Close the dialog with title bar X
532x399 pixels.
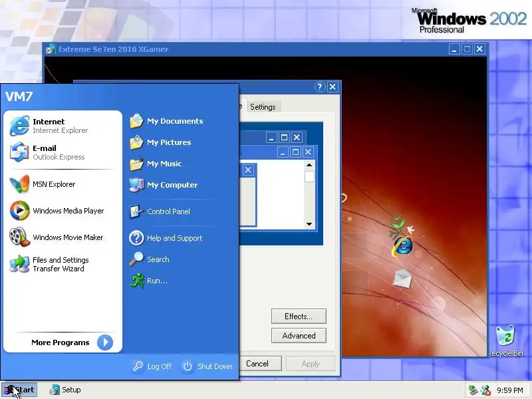click(x=333, y=87)
